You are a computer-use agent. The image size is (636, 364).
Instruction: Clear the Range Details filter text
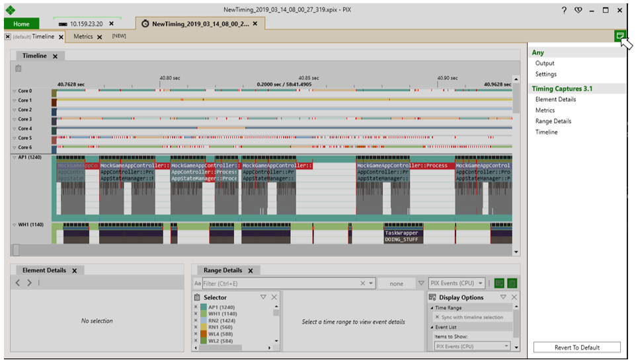362,283
